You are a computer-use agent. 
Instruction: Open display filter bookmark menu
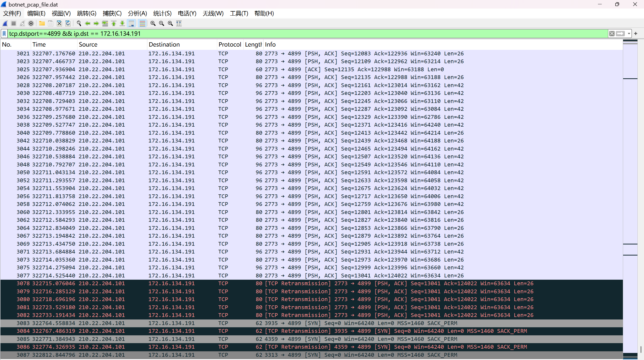(4, 33)
